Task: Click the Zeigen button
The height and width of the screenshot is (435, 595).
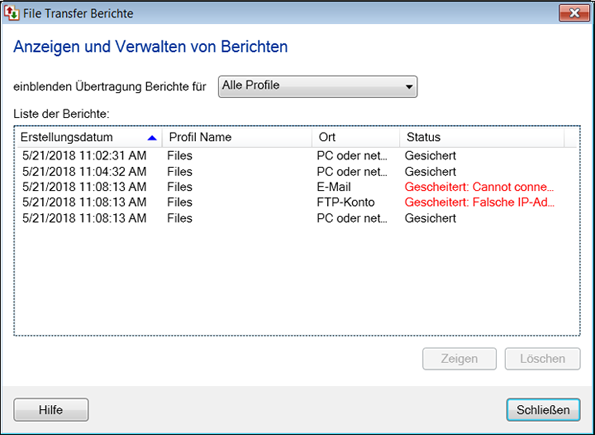Action: pos(459,359)
